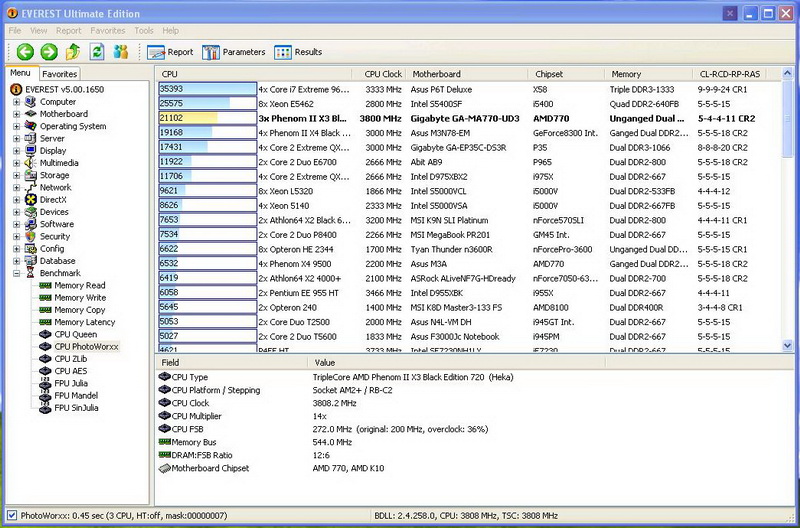Sort by the Memory column header
The image size is (800, 528).
pos(648,74)
